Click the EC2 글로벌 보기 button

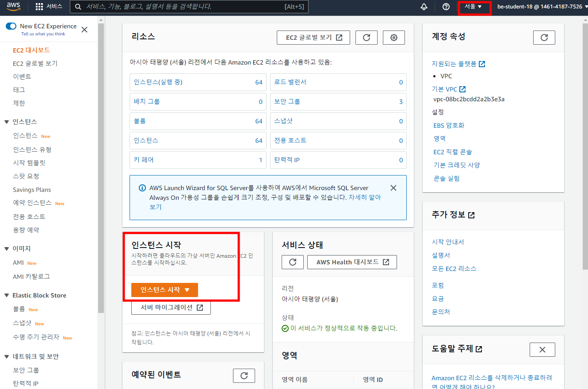point(313,38)
